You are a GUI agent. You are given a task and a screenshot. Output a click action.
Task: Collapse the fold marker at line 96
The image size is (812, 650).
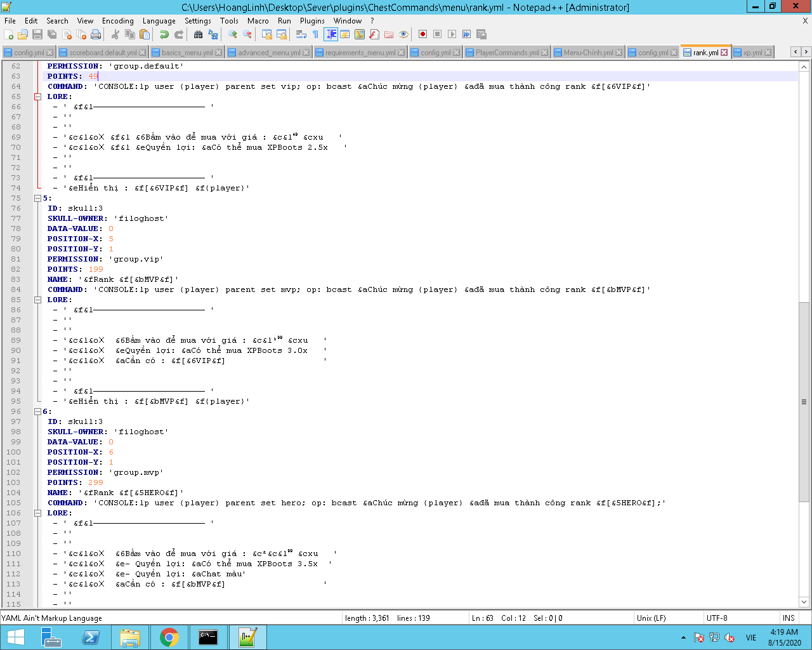pyautogui.click(x=37, y=411)
